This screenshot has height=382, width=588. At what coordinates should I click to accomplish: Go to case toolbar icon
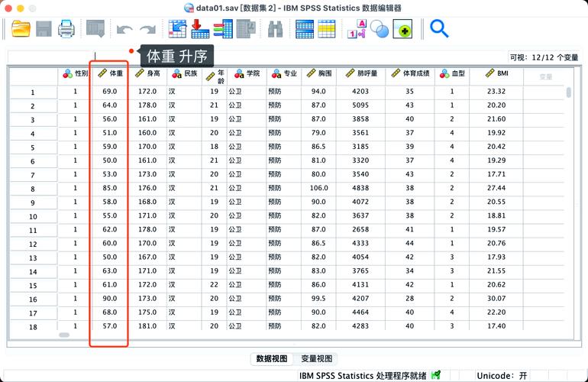pos(177,29)
